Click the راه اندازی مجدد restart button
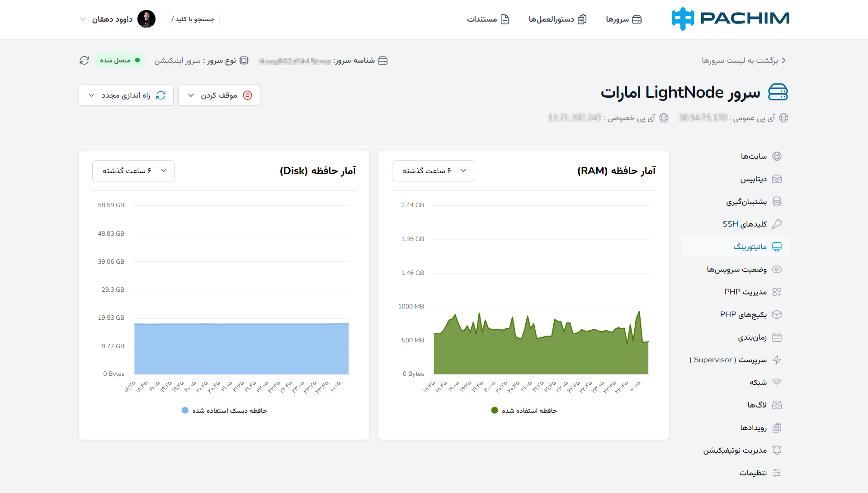This screenshot has width=868, height=493. coord(126,95)
